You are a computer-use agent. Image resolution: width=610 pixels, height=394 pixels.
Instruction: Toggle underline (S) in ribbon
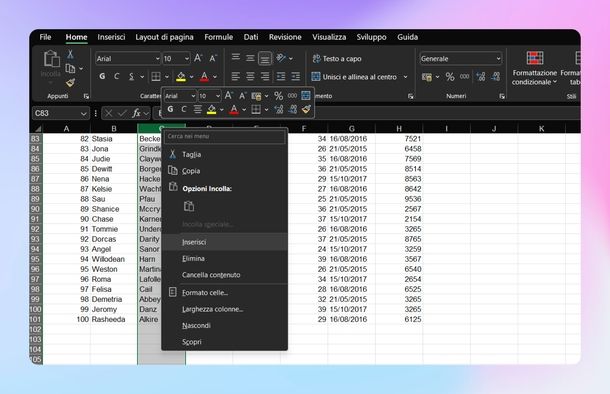coord(131,76)
